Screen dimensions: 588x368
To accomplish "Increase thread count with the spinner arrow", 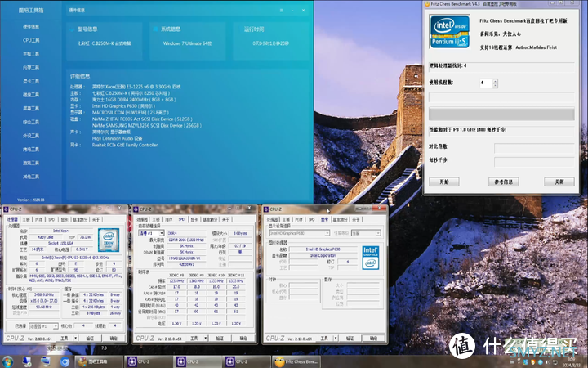I will pos(496,81).
